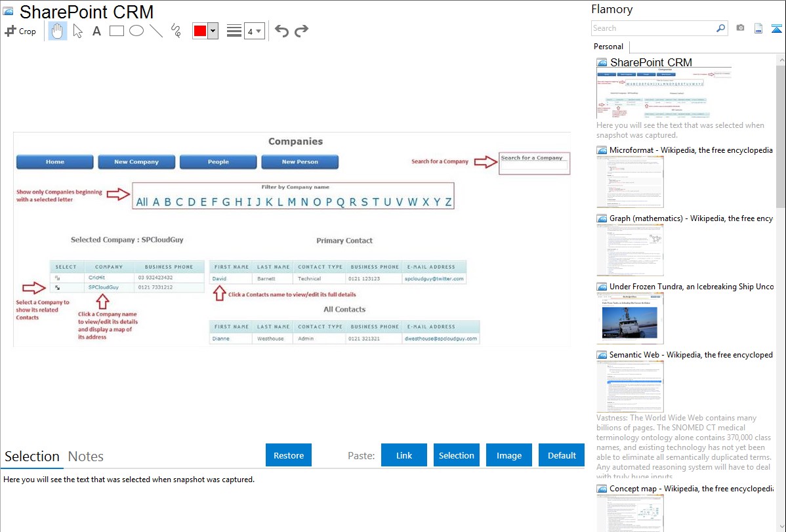Image resolution: width=786 pixels, height=532 pixels.
Task: Switch to the Selection tab
Action: pyautogui.click(x=32, y=457)
